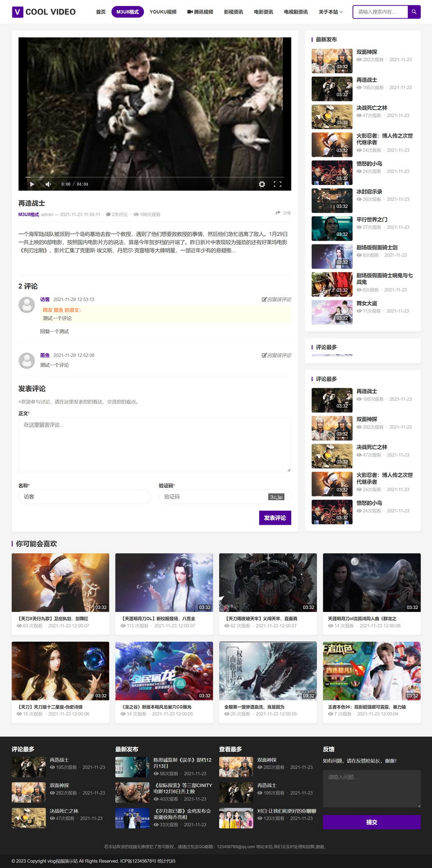
Task: Click 墨鱼 commenter avatar
Action: pyautogui.click(x=27, y=361)
